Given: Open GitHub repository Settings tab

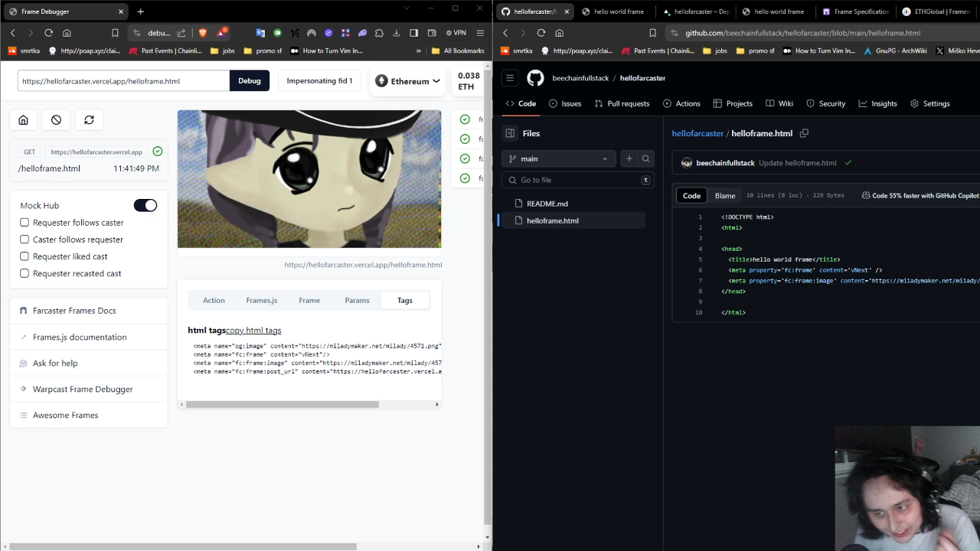Looking at the screenshot, I should 929,103.
